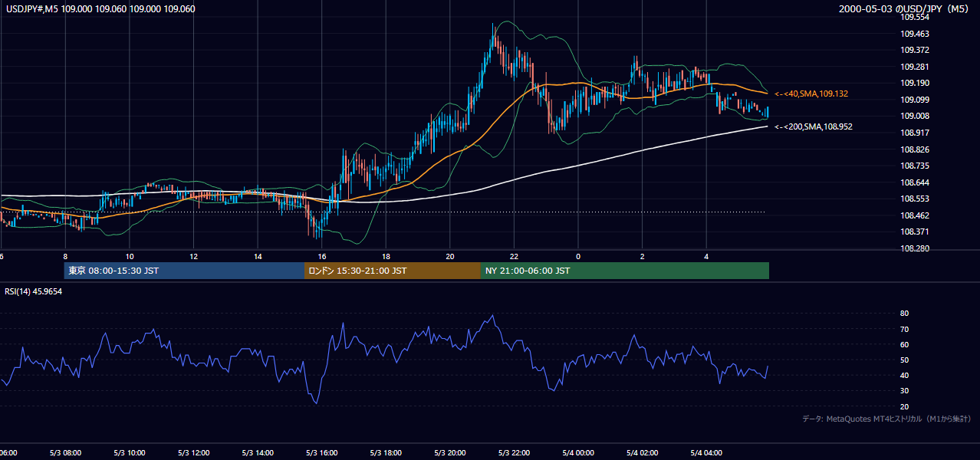
Task: Click the 5/3 16:00 time axis label
Action: pyautogui.click(x=321, y=453)
